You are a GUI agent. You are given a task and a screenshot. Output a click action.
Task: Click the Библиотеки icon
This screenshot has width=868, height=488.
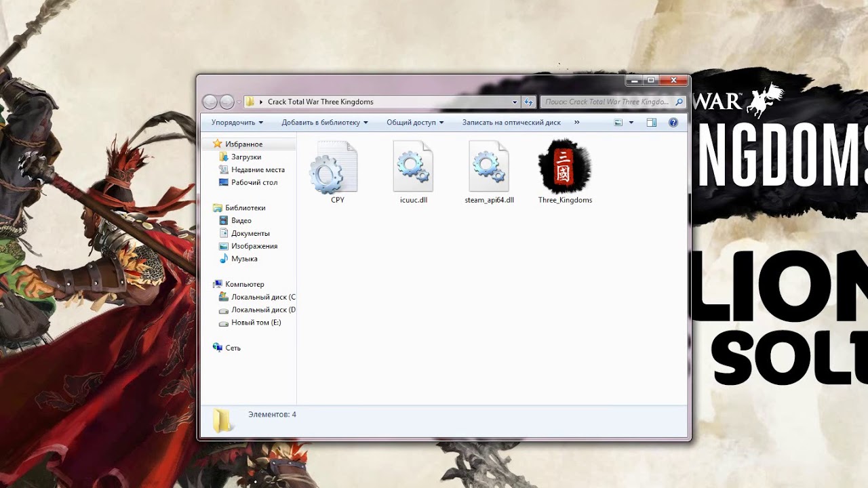point(217,207)
